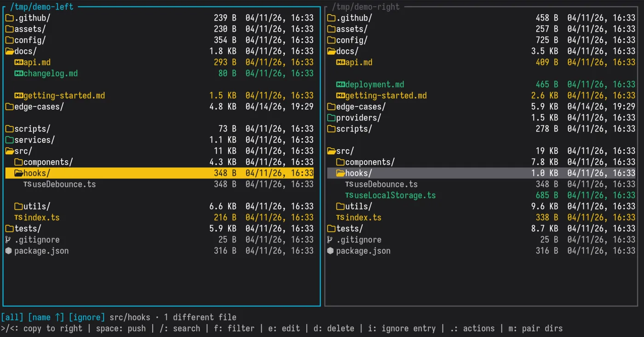This screenshot has height=337, width=644.
Task: Collapse the src folder icon in demo-right
Action: point(331,151)
